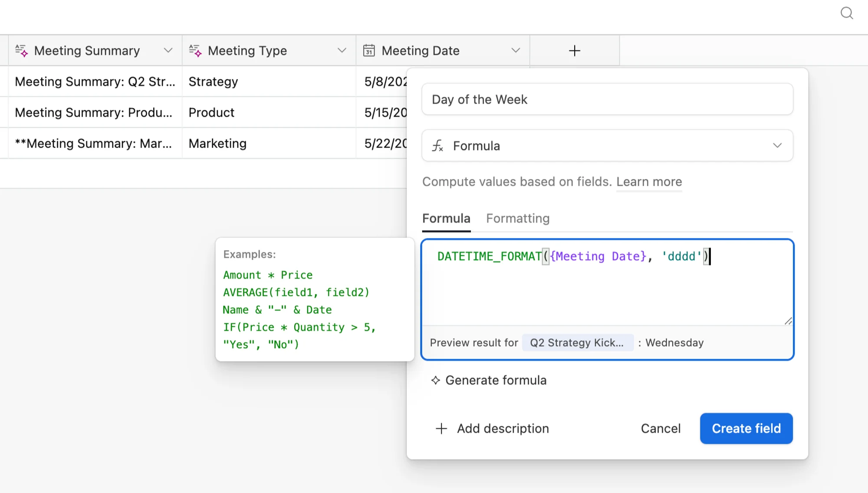Open the Learn more link
Image resolution: width=868 pixels, height=493 pixels.
pos(649,182)
